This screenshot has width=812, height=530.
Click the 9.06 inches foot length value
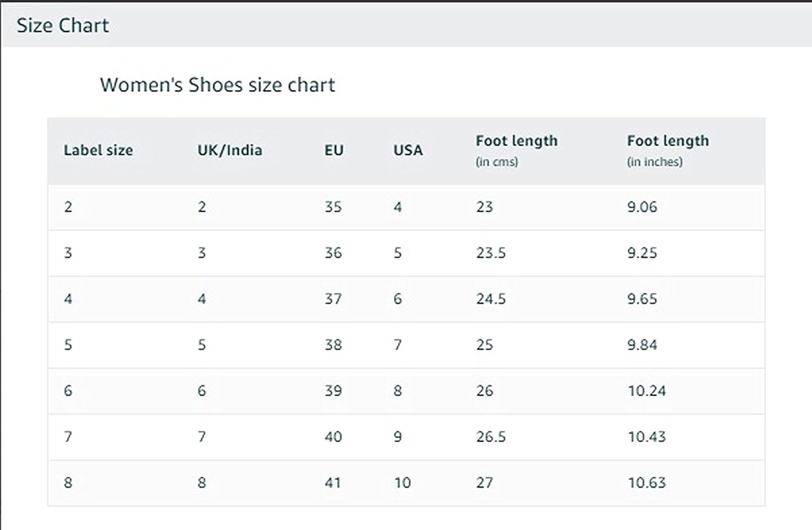tap(642, 207)
